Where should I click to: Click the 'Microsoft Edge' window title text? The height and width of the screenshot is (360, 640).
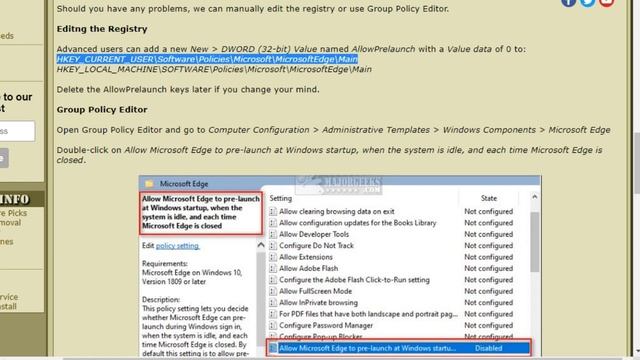click(x=184, y=184)
